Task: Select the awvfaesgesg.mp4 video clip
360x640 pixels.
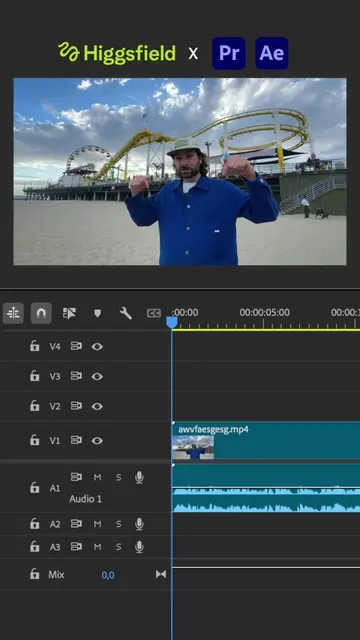Action: (266, 440)
